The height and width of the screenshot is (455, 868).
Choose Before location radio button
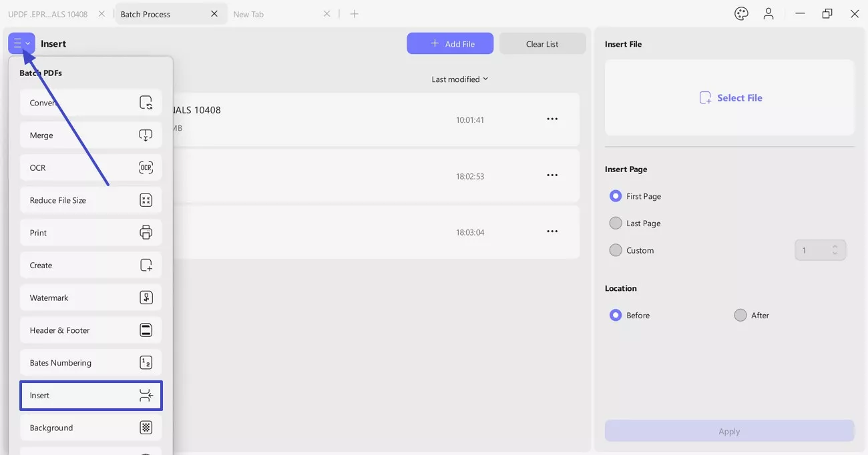click(x=616, y=316)
